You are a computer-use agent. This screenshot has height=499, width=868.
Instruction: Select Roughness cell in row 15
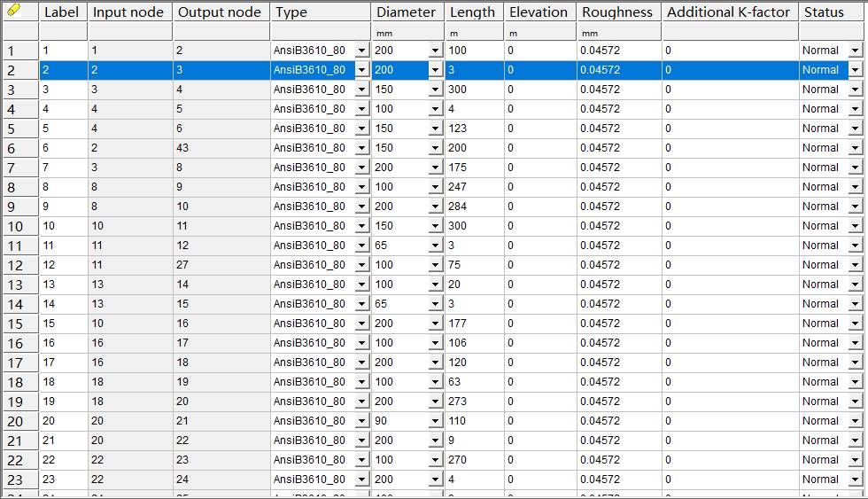click(x=617, y=324)
